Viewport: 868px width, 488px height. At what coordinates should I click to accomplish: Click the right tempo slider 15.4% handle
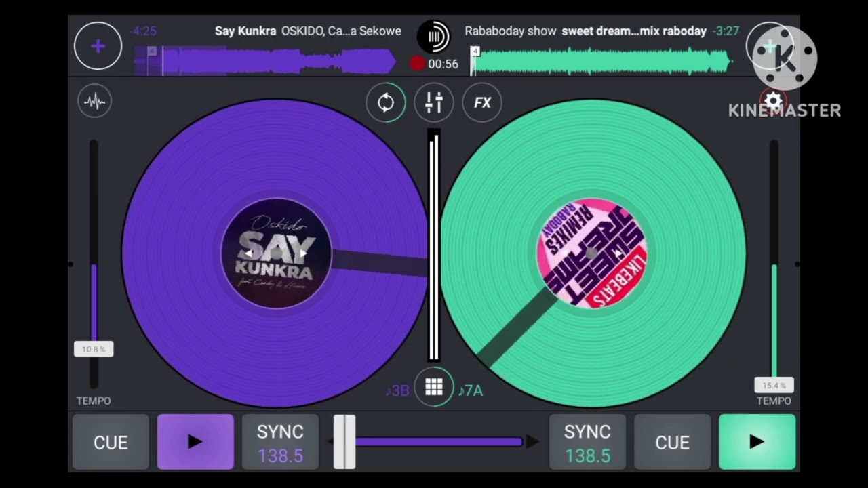click(x=774, y=386)
